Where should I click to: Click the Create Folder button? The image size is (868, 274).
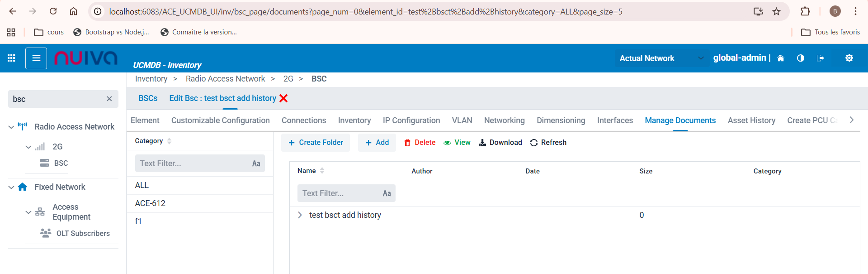316,143
